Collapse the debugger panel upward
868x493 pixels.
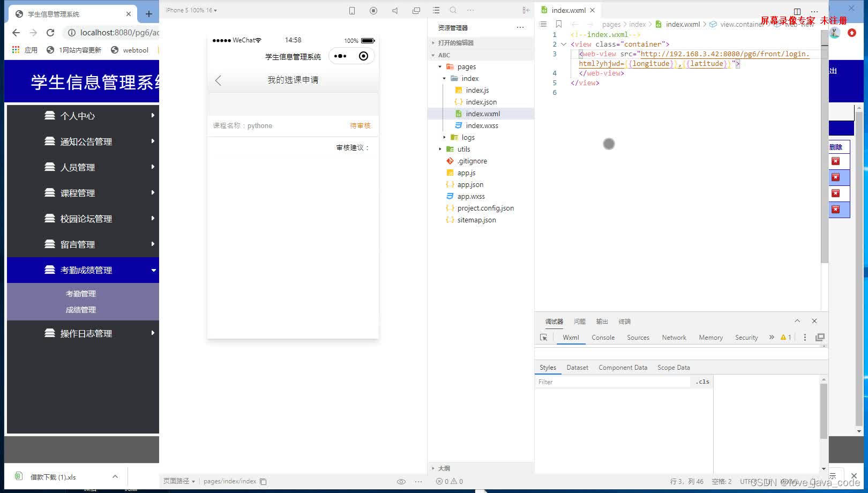797,321
